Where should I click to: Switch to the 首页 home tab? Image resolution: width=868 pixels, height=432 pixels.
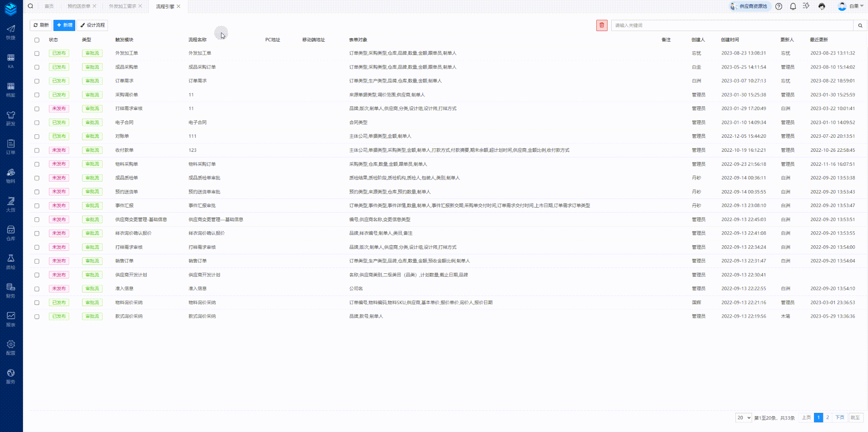(x=49, y=6)
